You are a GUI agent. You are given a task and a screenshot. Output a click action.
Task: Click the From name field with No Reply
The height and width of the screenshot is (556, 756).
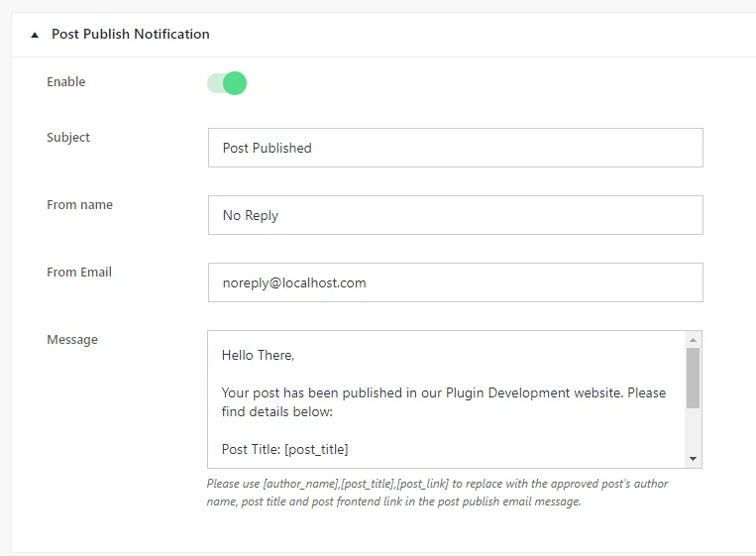pos(456,215)
